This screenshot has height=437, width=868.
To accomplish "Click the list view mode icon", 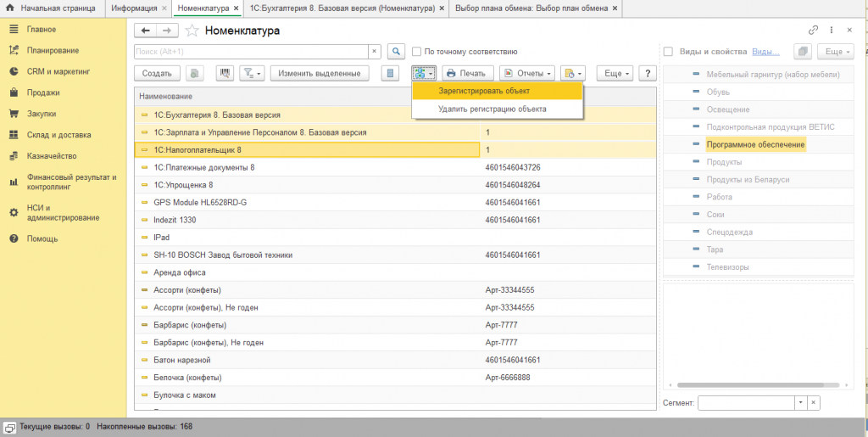I will (x=391, y=73).
